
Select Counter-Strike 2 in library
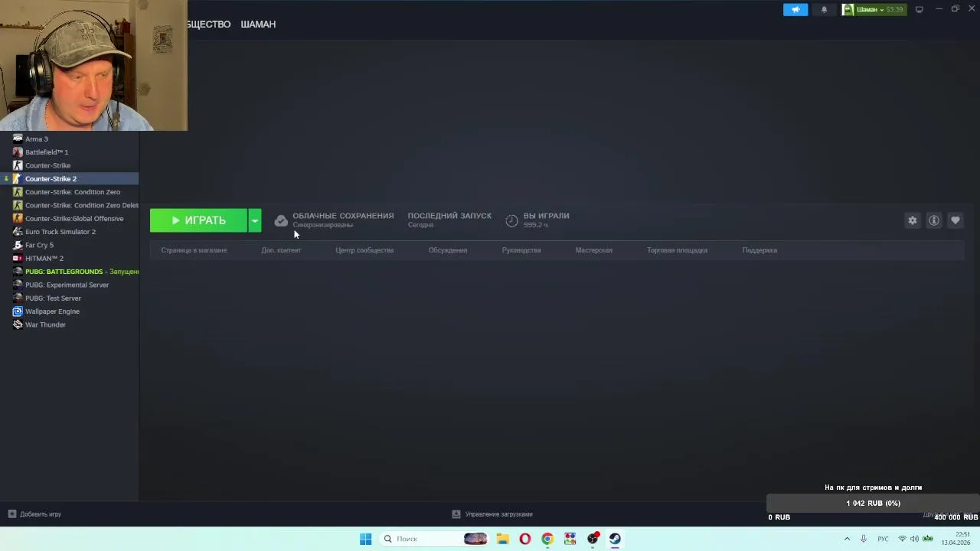(x=69, y=178)
